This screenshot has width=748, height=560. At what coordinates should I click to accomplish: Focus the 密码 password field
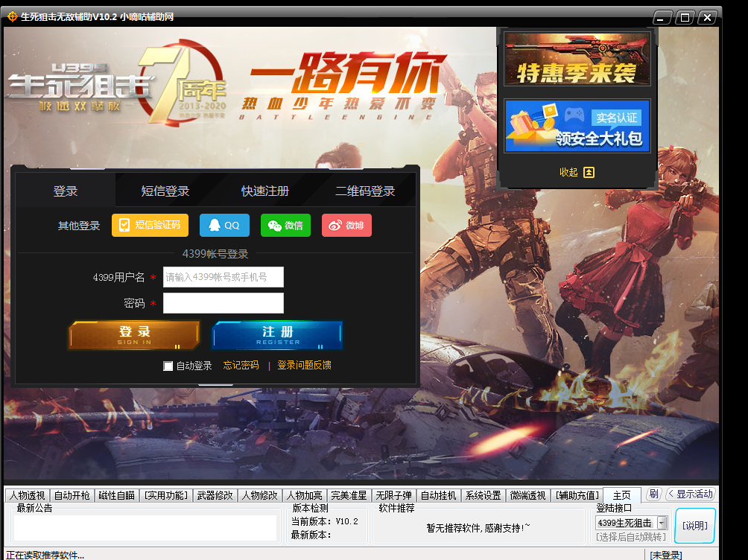tap(224, 303)
